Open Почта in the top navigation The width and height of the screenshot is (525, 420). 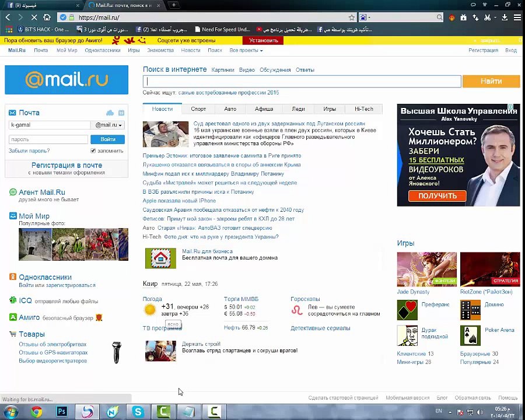point(41,50)
